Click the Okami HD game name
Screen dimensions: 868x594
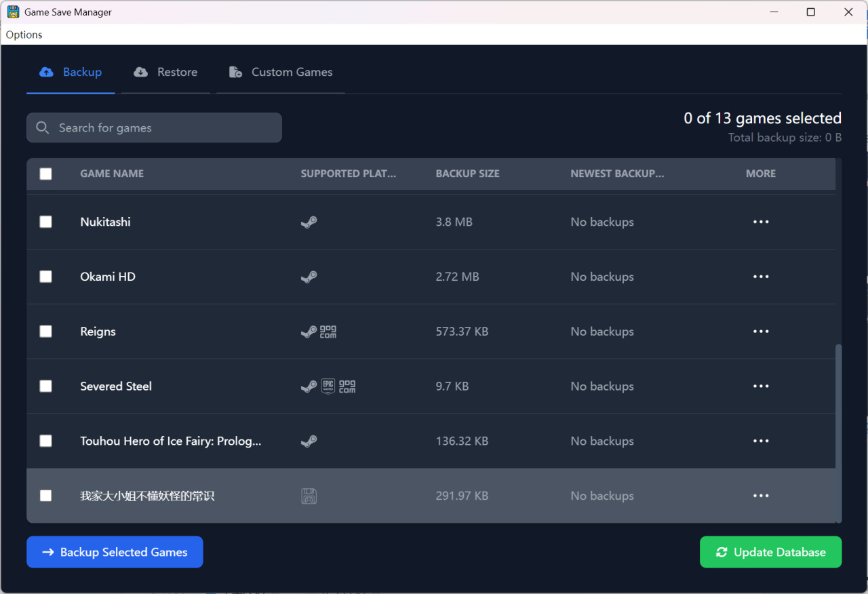click(x=108, y=277)
